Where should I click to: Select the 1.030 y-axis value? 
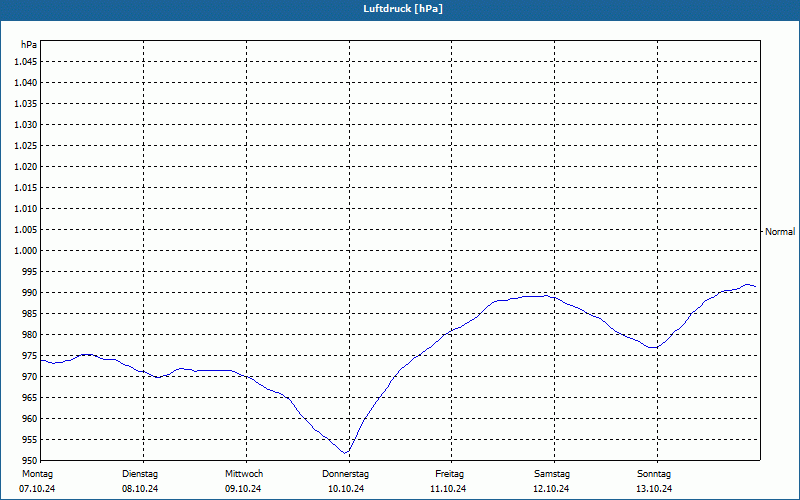[x=26, y=124]
